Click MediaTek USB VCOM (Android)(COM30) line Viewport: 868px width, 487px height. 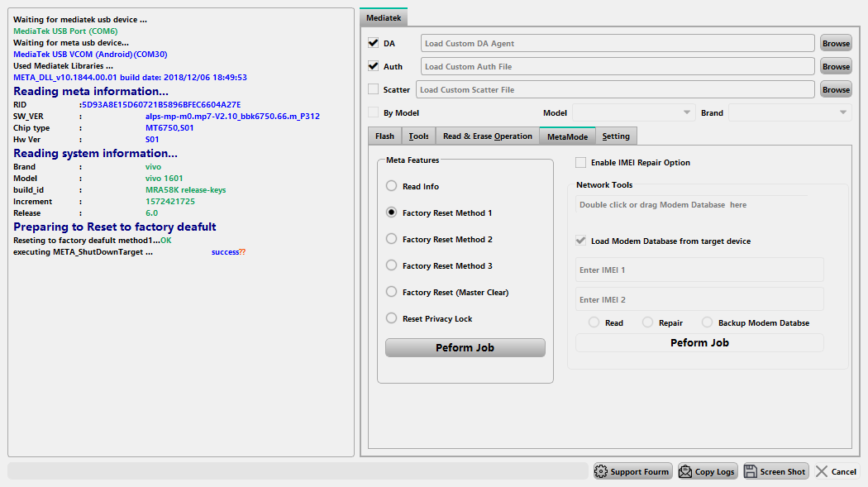[90, 55]
